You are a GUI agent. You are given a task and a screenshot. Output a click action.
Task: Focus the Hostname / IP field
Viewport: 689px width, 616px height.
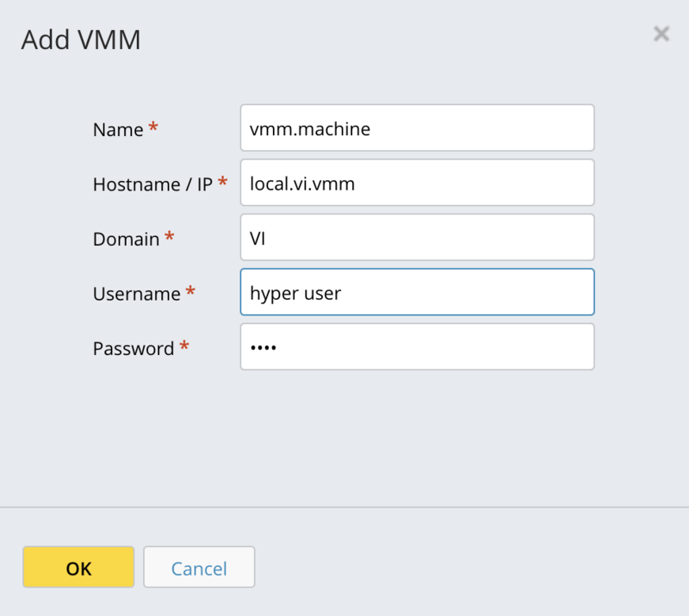[418, 183]
